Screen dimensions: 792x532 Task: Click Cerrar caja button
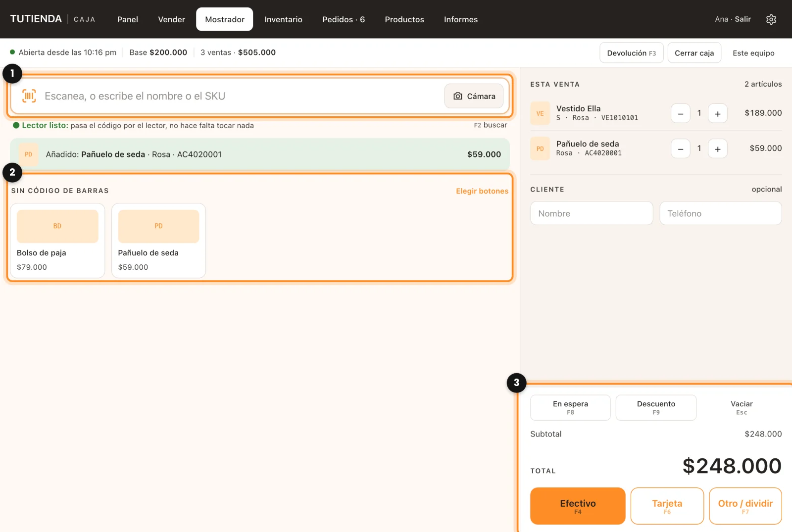click(694, 53)
